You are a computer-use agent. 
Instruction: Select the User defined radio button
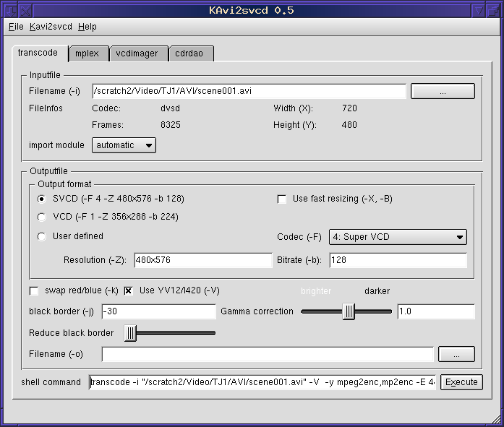(41, 236)
